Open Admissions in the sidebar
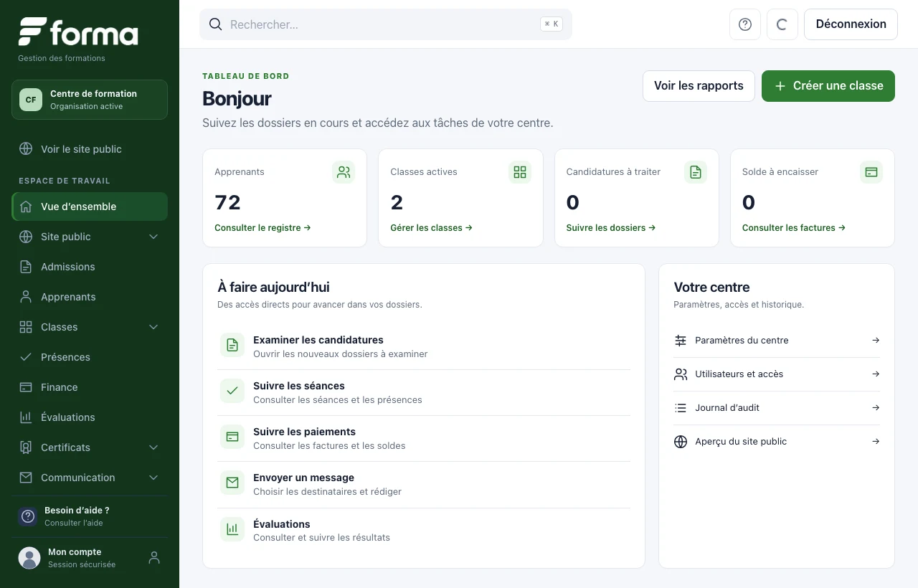 click(90, 267)
